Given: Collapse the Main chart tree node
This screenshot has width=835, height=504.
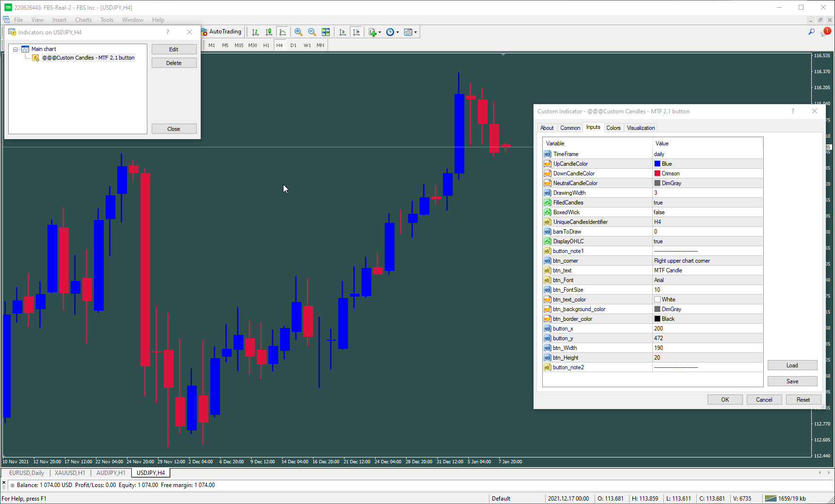Looking at the screenshot, I should pyautogui.click(x=16, y=49).
